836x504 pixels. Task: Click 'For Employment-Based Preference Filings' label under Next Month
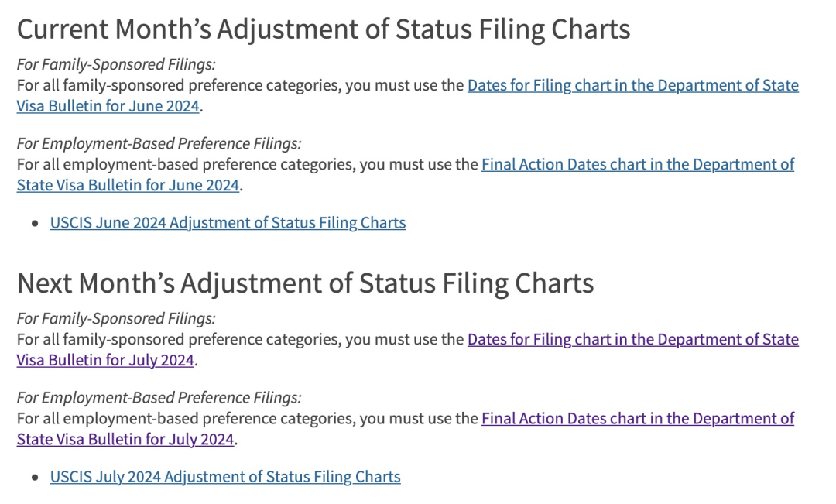pos(159,397)
